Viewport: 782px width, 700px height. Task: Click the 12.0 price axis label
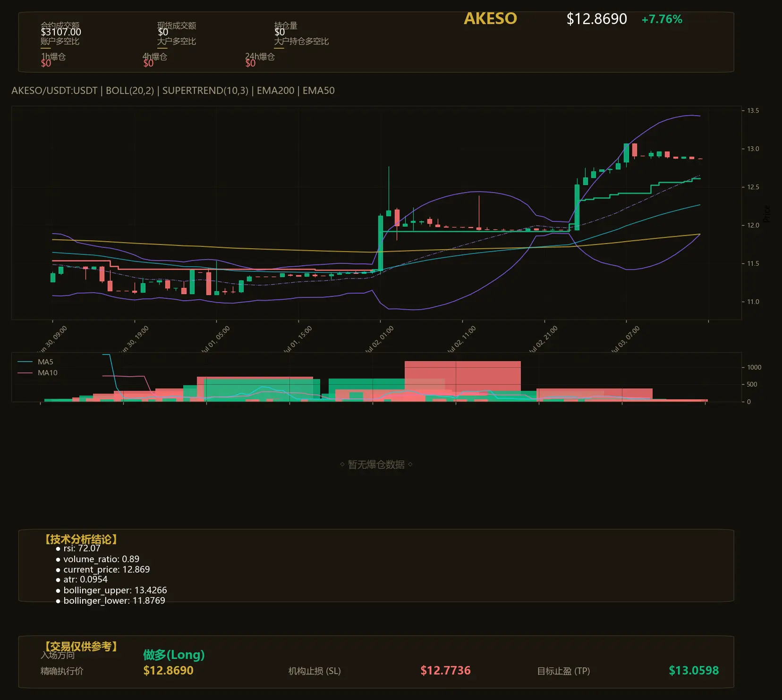coord(753,225)
